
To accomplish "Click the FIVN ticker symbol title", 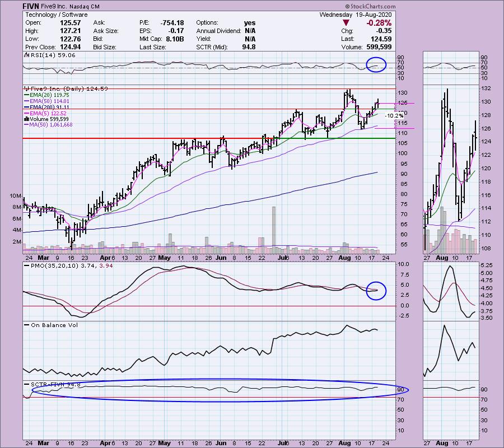I will pos(31,6).
